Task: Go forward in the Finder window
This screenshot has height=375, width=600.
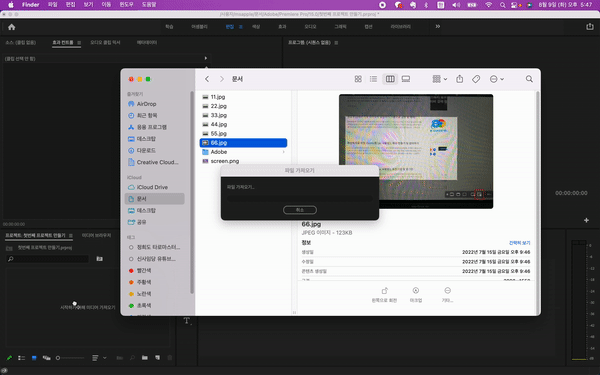Action: [x=222, y=79]
